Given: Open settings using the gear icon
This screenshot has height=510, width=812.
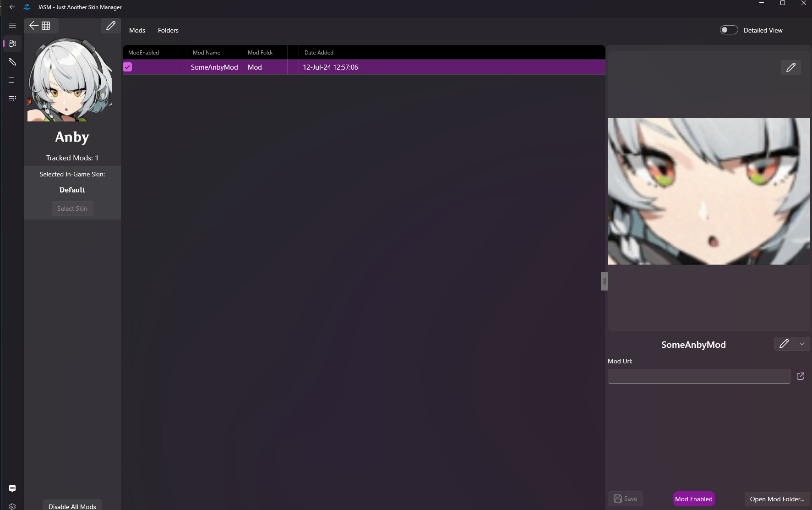Looking at the screenshot, I should pyautogui.click(x=12, y=505).
